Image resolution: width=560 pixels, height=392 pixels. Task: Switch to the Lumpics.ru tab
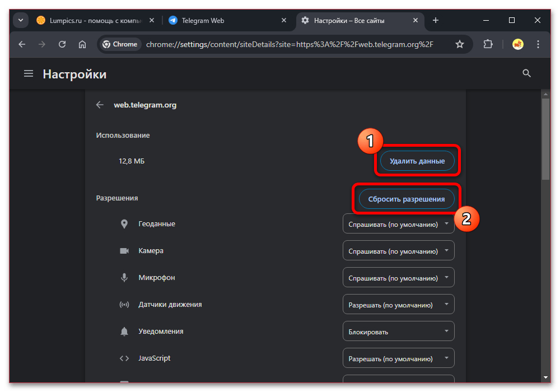click(x=95, y=21)
